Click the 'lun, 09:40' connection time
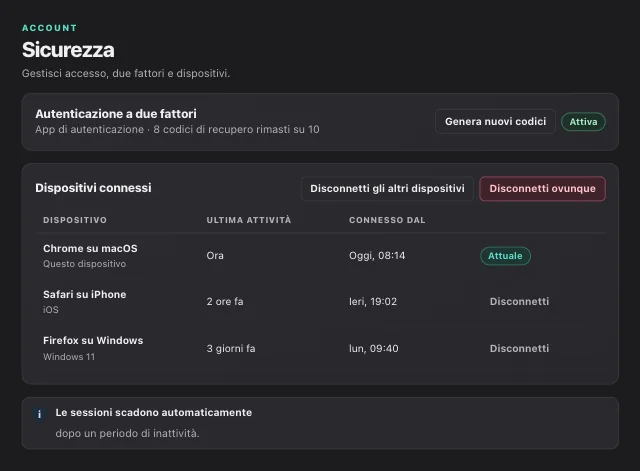This screenshot has width=640, height=471. tap(373, 349)
